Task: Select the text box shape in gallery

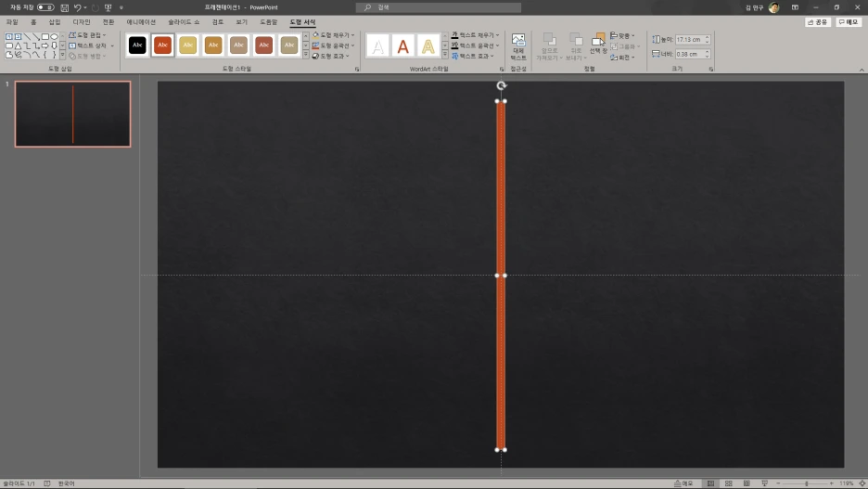Action: point(9,36)
